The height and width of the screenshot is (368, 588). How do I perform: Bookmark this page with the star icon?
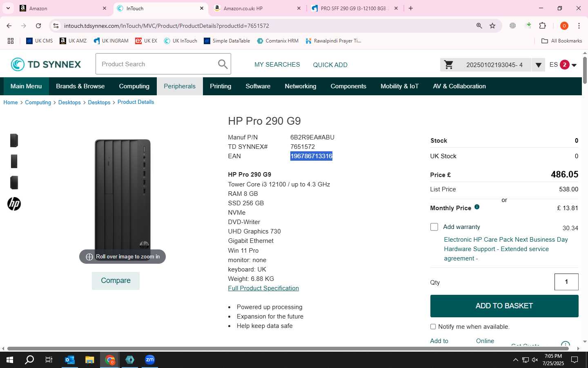[x=492, y=26]
